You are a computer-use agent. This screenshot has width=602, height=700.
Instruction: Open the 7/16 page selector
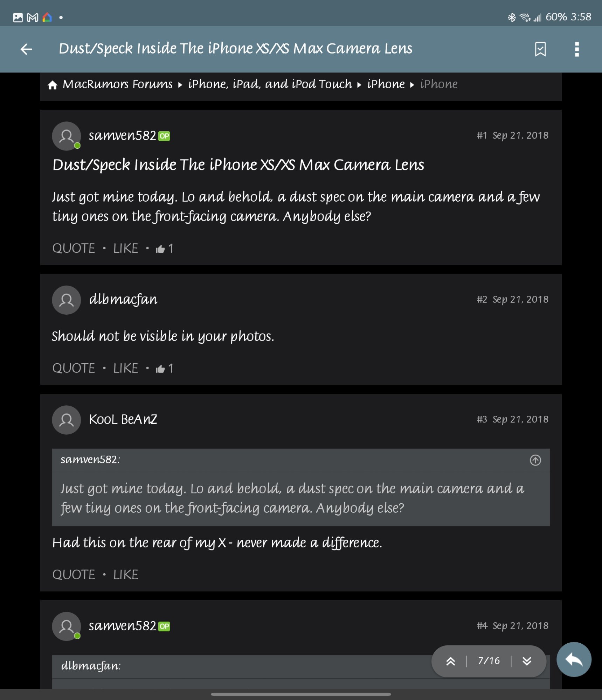489,661
